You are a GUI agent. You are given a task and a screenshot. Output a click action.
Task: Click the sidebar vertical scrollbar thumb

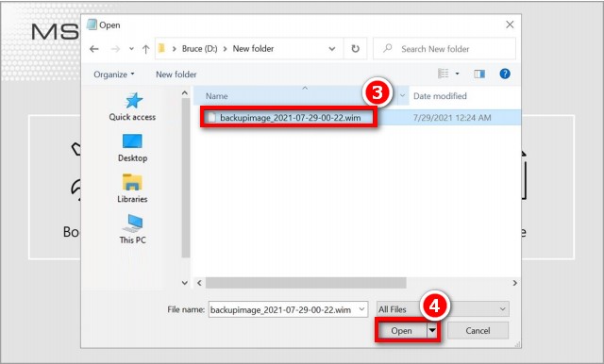click(x=186, y=178)
